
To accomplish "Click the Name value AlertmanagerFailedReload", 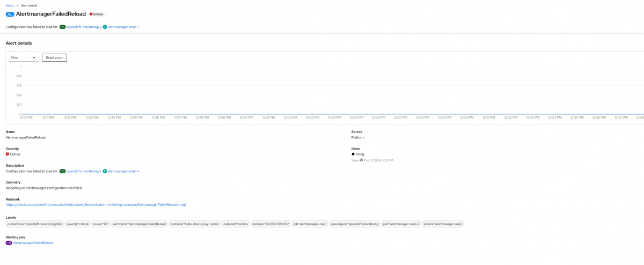I will click(x=25, y=137).
